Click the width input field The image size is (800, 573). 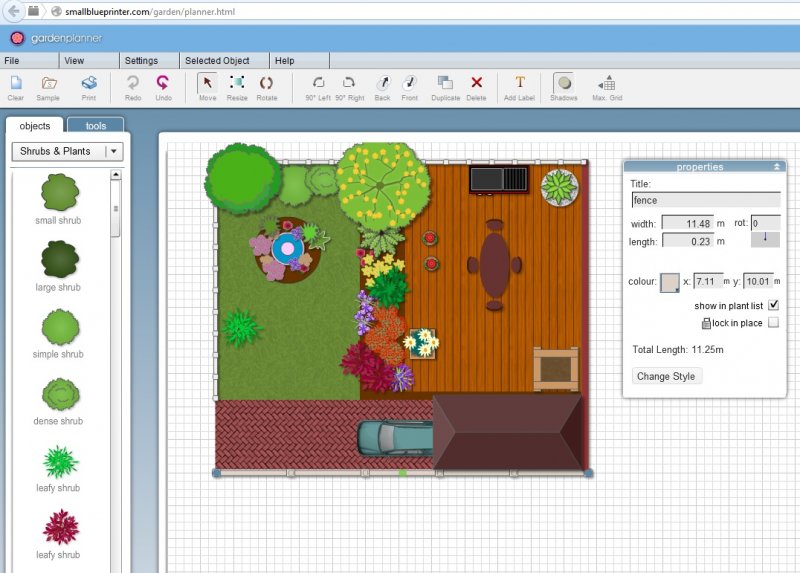[688, 223]
